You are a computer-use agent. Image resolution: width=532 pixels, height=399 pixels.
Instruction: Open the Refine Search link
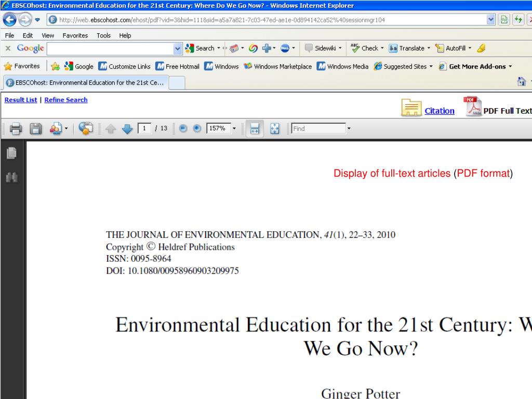pos(66,100)
